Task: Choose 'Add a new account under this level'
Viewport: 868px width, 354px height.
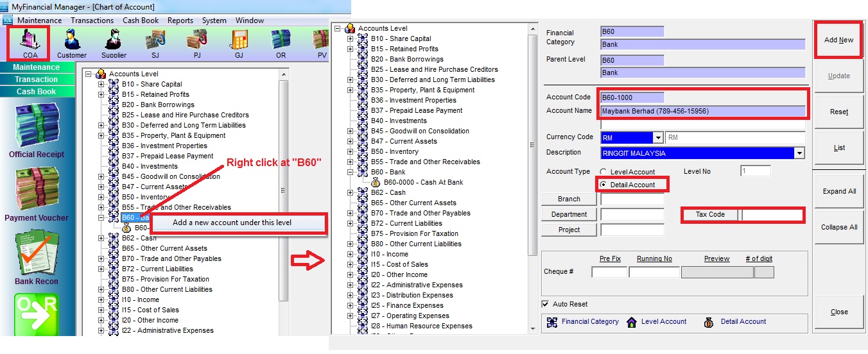Action: [x=232, y=223]
